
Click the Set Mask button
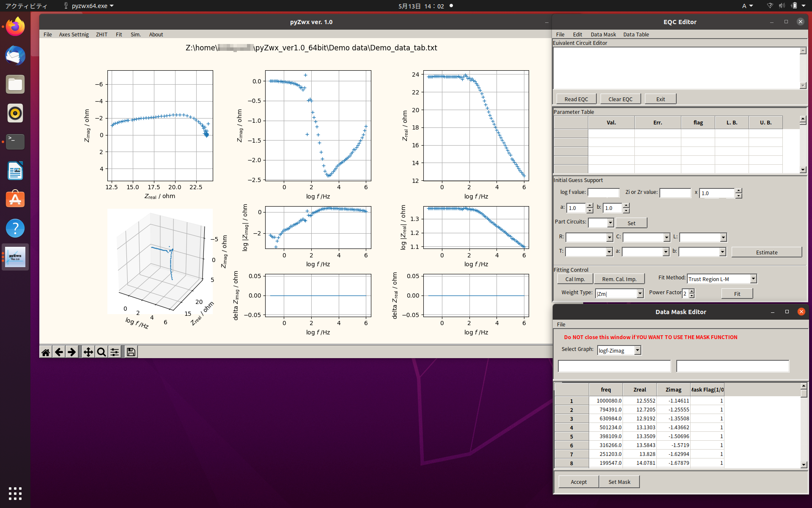click(x=619, y=482)
